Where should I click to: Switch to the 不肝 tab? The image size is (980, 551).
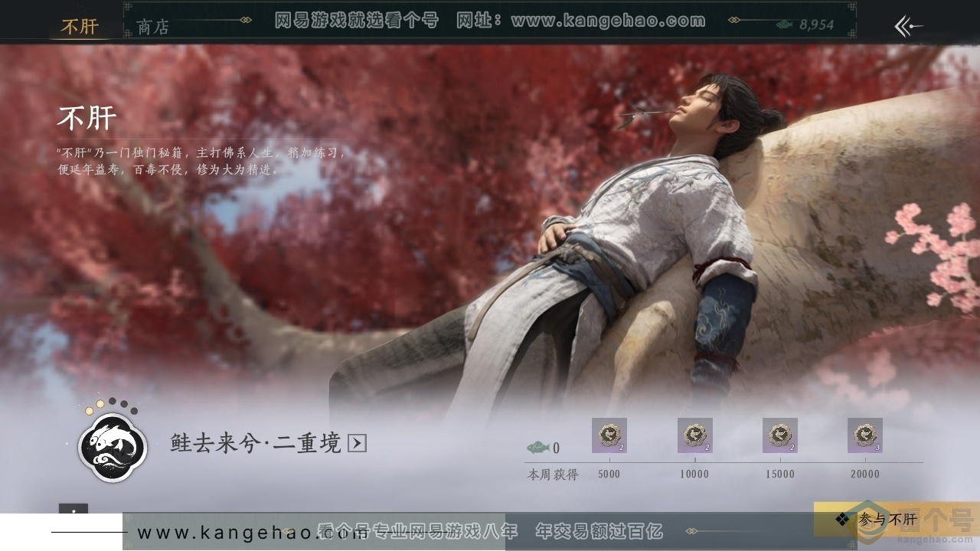80,26
